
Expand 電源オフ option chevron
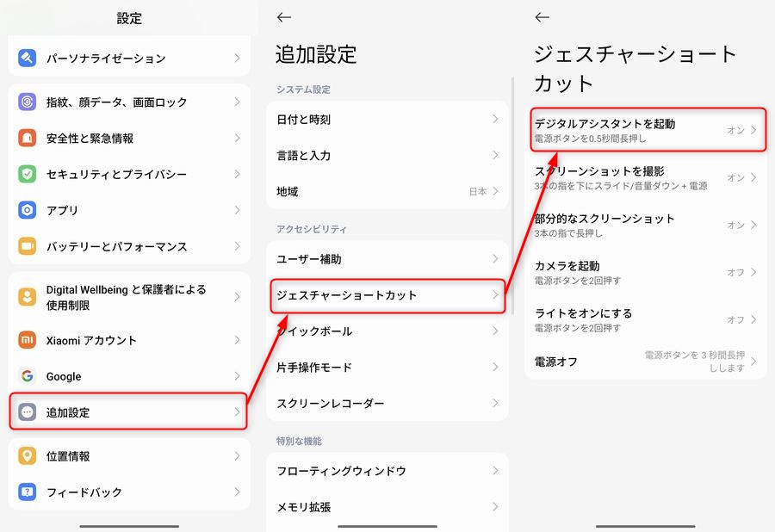pos(753,362)
